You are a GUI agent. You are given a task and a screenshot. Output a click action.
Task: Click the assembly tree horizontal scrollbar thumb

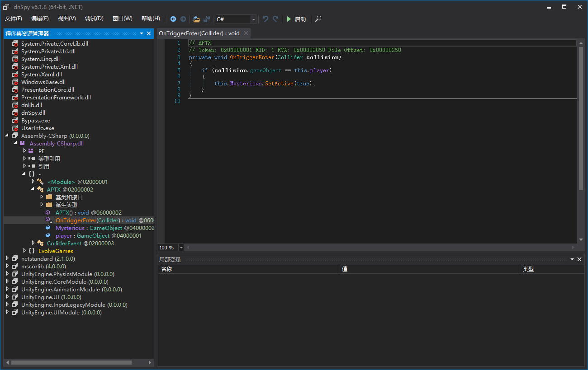[x=71, y=362]
